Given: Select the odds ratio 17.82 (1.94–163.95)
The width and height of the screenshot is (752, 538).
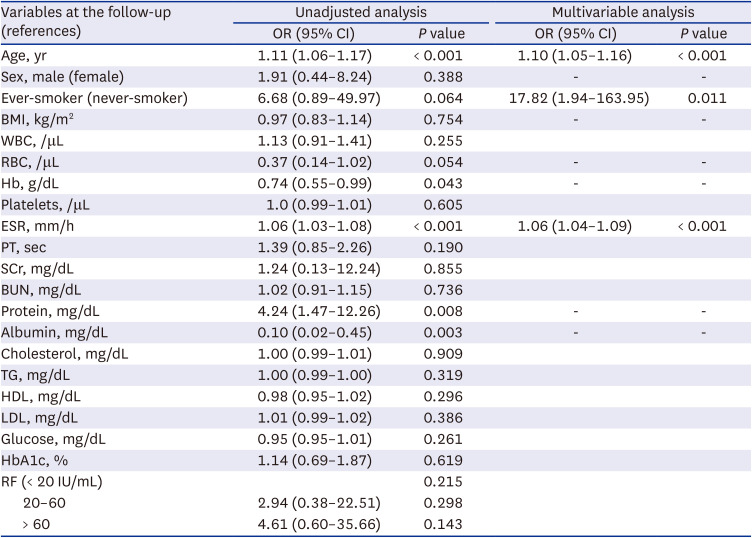Looking at the screenshot, I should [575, 98].
